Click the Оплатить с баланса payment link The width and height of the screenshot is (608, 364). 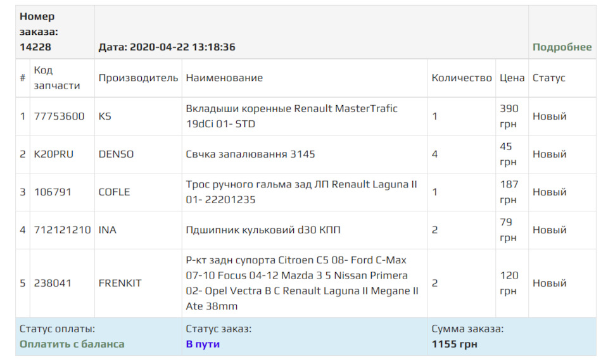[x=72, y=344]
